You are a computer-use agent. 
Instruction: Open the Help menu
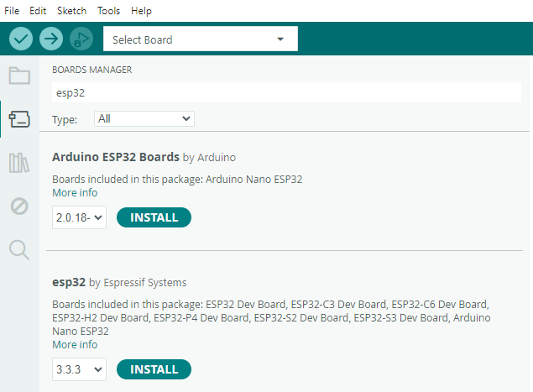point(141,11)
